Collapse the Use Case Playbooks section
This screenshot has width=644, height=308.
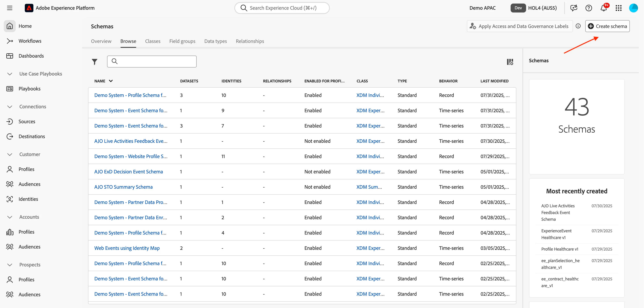pos(10,74)
